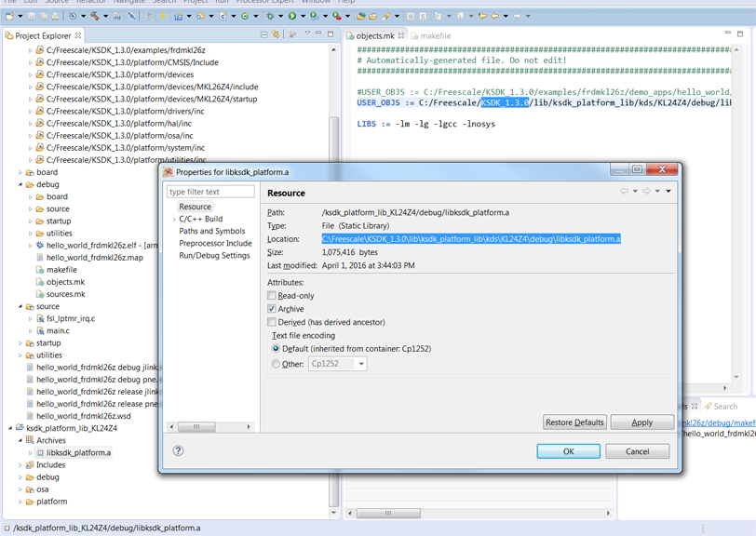
Task: Click the back arrow in Resource page header
Action: [625, 191]
